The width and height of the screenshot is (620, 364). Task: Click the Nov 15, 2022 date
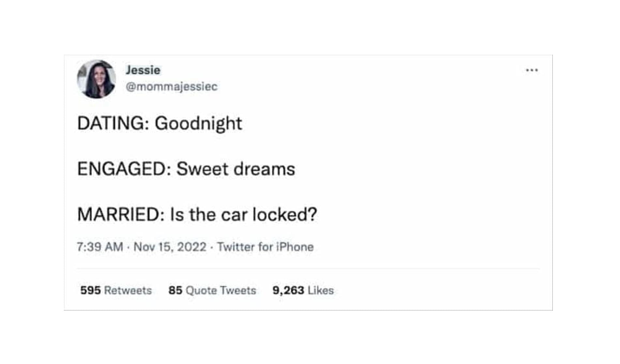click(x=170, y=247)
